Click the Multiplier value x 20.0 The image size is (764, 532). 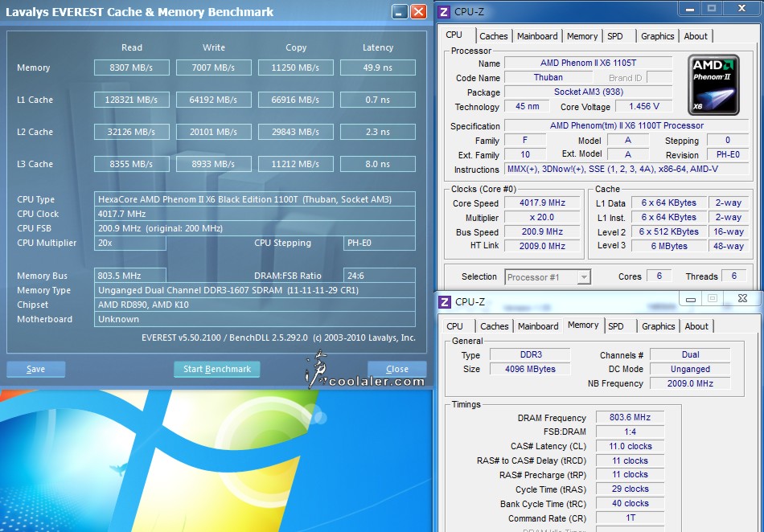(x=542, y=217)
